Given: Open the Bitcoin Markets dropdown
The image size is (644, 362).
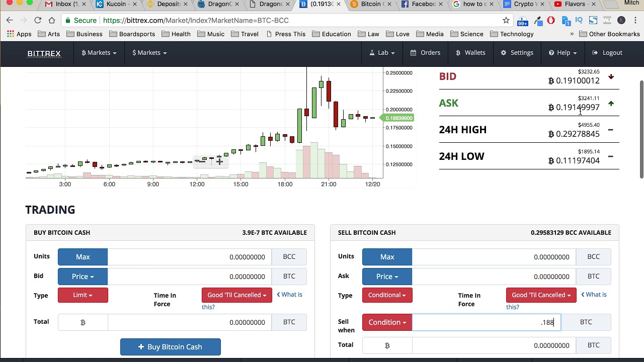Looking at the screenshot, I should pos(99,53).
